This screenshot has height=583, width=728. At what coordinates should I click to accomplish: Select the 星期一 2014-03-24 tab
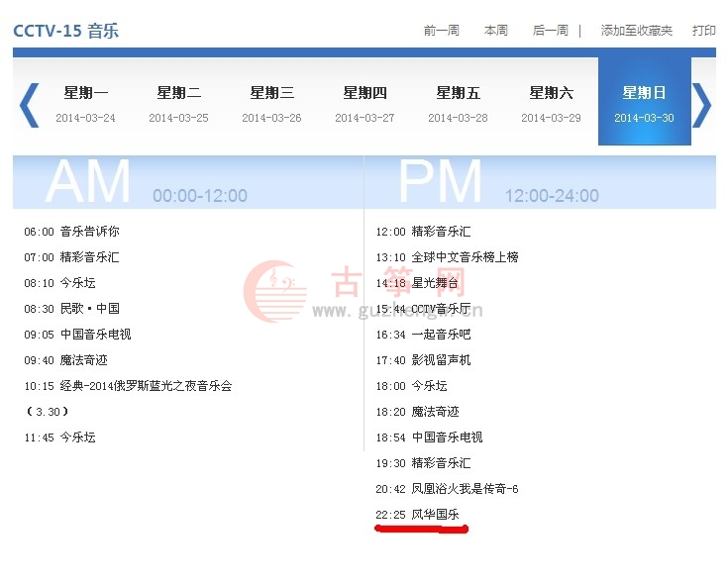tap(86, 104)
